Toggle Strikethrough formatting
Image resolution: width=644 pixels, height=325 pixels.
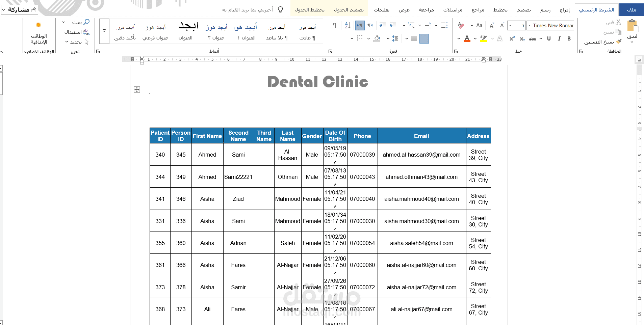pos(533,39)
